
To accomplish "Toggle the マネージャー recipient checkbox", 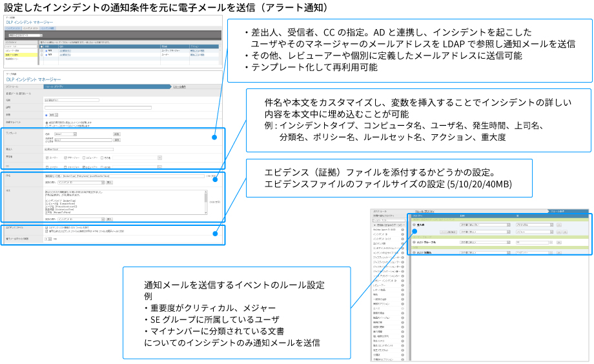I will 66,157.
